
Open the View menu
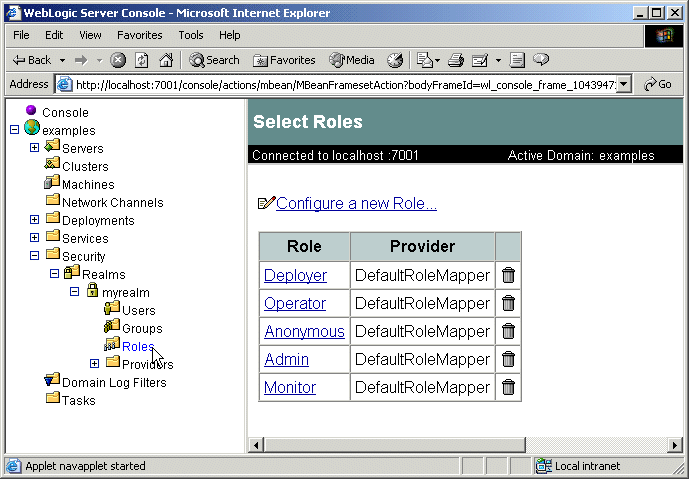pyautogui.click(x=90, y=35)
